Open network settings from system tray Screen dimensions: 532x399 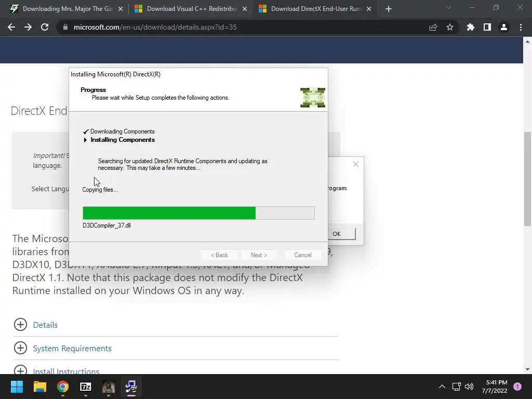tap(456, 387)
